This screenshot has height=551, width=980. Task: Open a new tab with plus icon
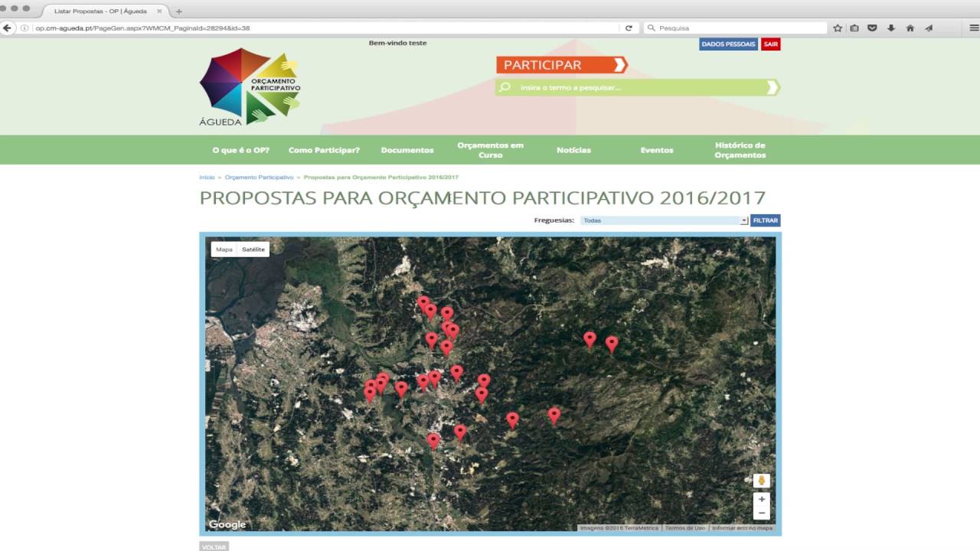click(179, 11)
